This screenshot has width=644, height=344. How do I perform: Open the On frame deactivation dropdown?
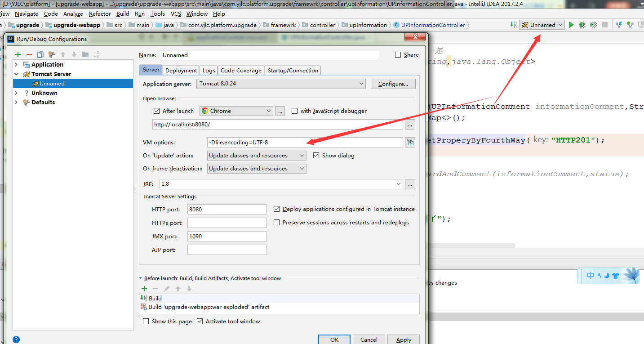tap(257, 168)
